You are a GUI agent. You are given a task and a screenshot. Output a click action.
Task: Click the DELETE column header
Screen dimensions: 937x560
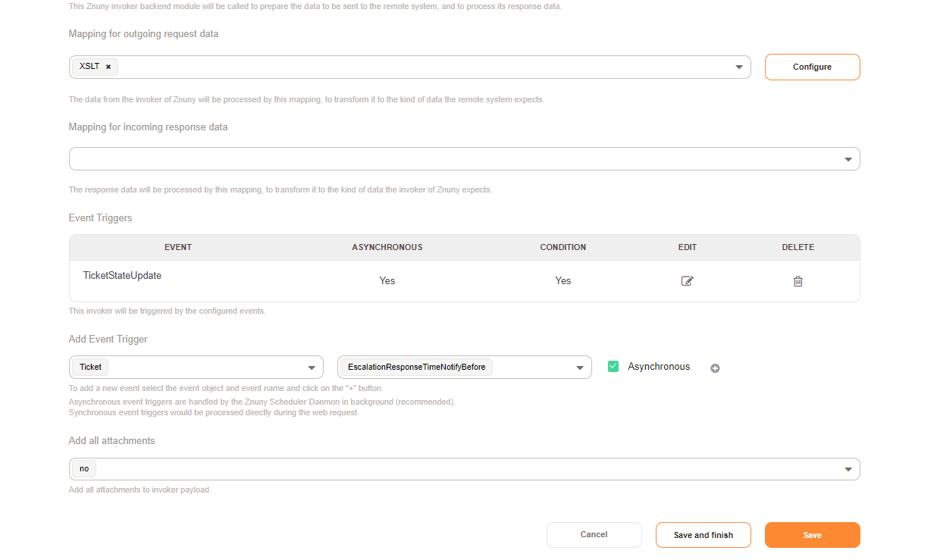click(x=798, y=247)
